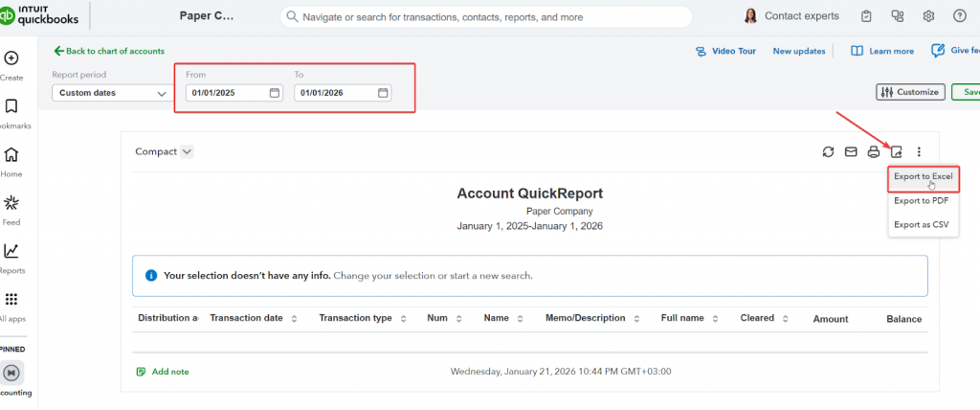
Task: Expand the Custom dates report period dropdown
Action: click(112, 93)
